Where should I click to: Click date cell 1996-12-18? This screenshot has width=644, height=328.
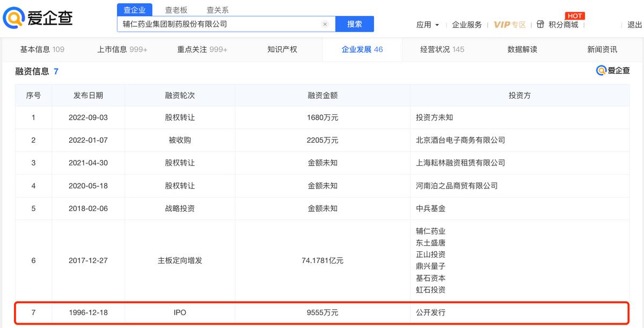pos(88,312)
